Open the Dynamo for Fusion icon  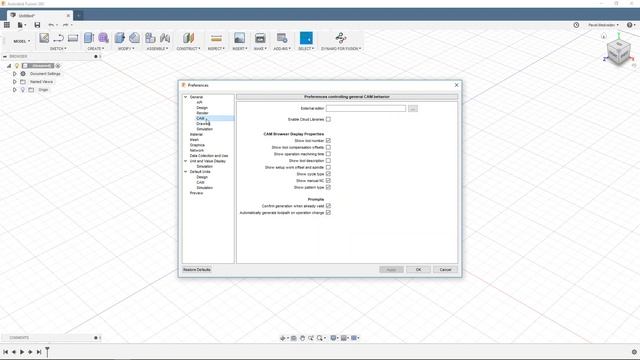(341, 38)
